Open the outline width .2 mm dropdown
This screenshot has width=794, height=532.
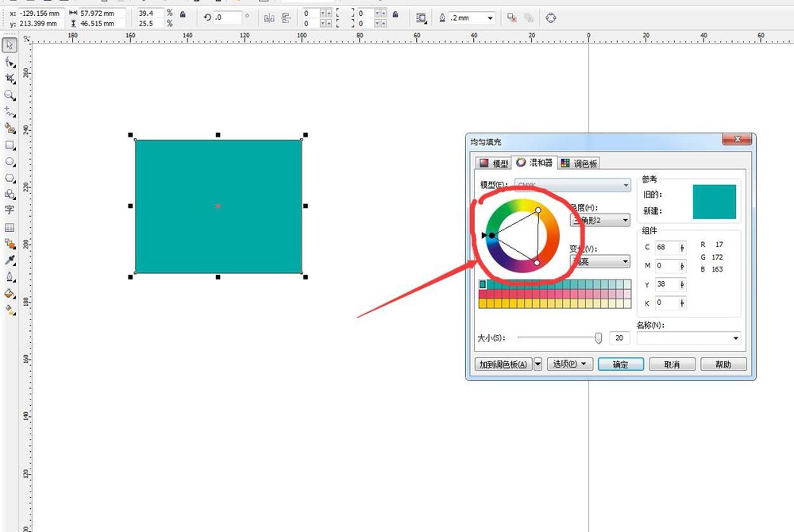(x=490, y=18)
